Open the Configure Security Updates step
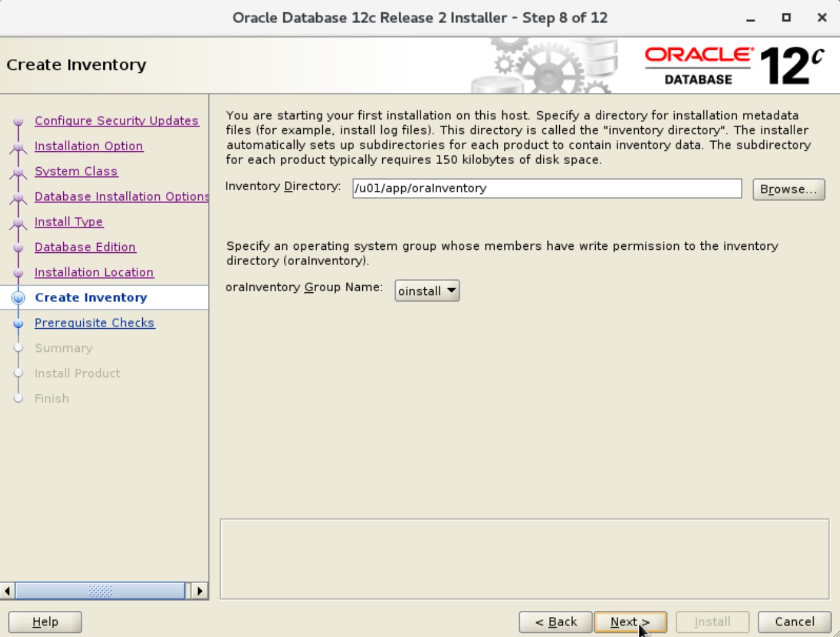 117,120
